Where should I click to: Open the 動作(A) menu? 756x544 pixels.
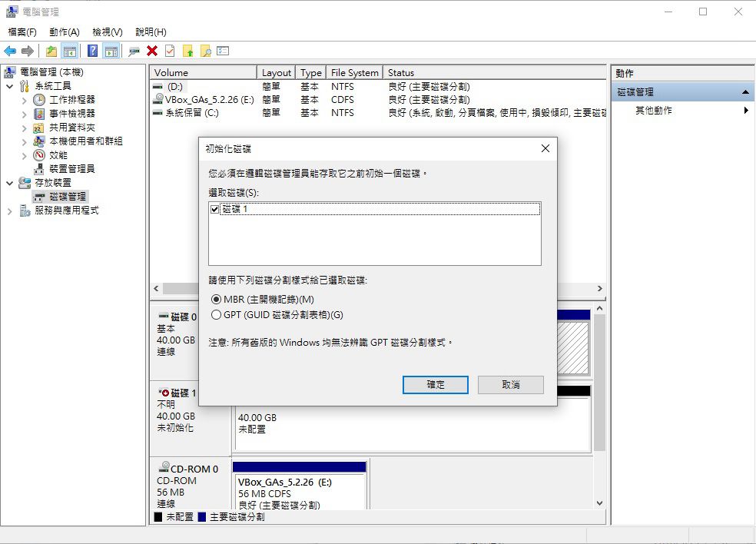click(64, 32)
